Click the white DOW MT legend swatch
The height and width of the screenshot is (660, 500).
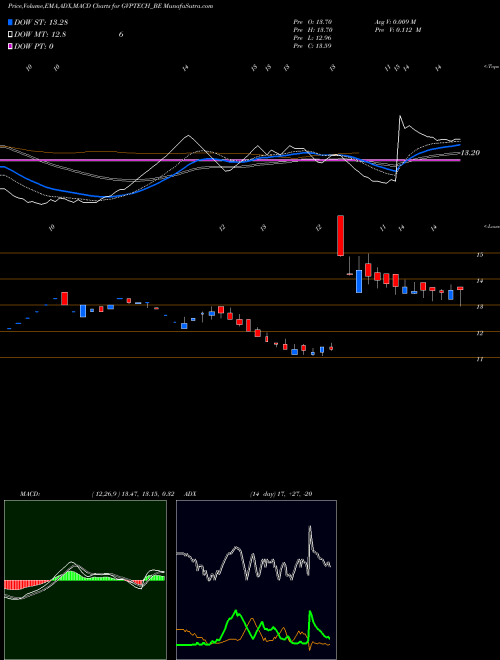point(10,34)
